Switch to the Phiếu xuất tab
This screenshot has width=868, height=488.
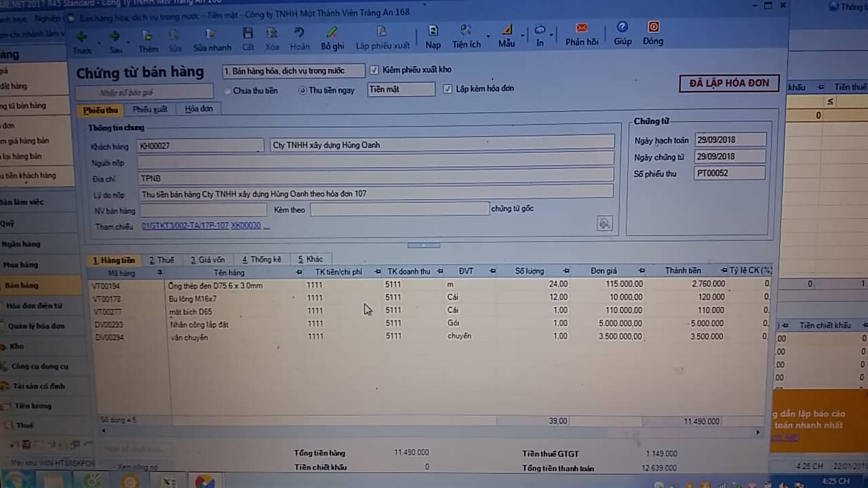pyautogui.click(x=150, y=109)
